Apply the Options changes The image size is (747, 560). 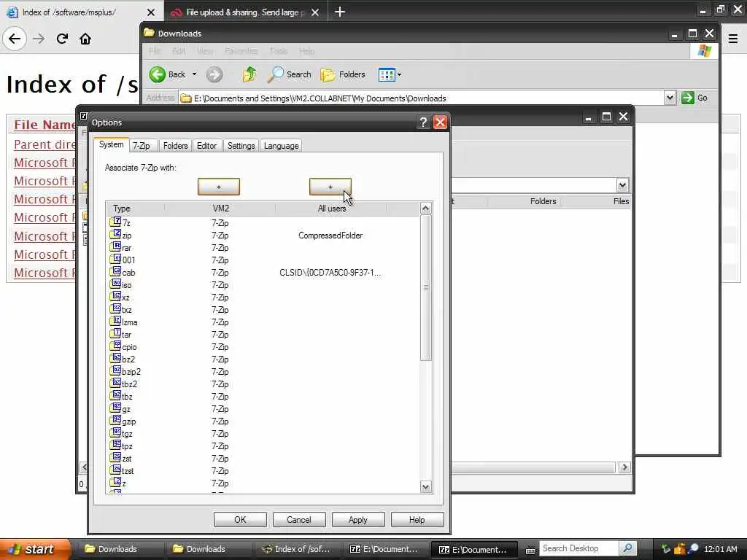[x=357, y=519]
